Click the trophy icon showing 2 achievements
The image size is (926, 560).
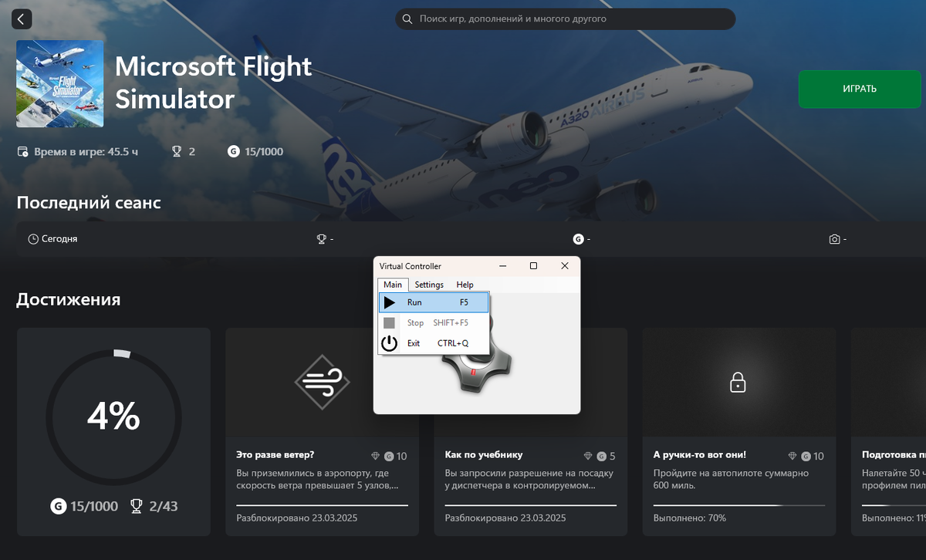[x=177, y=151]
